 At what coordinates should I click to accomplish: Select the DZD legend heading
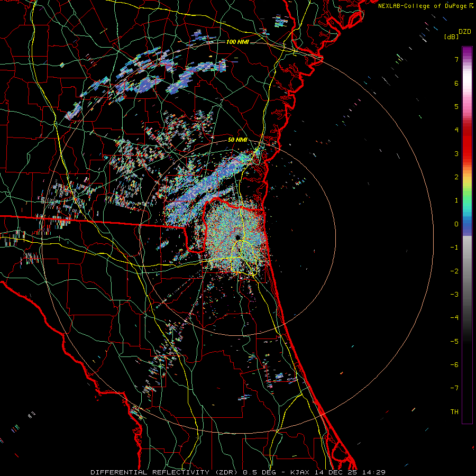coord(465,32)
